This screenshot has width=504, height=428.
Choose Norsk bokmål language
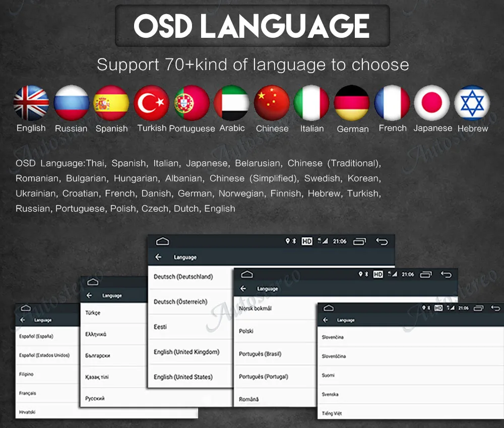tap(275, 308)
